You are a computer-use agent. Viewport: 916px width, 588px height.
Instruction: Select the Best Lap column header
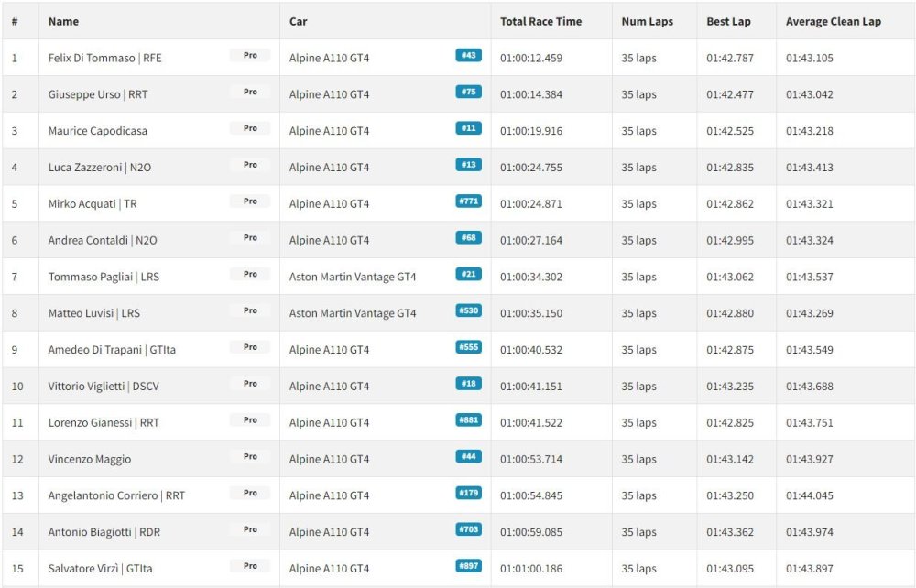(728, 22)
